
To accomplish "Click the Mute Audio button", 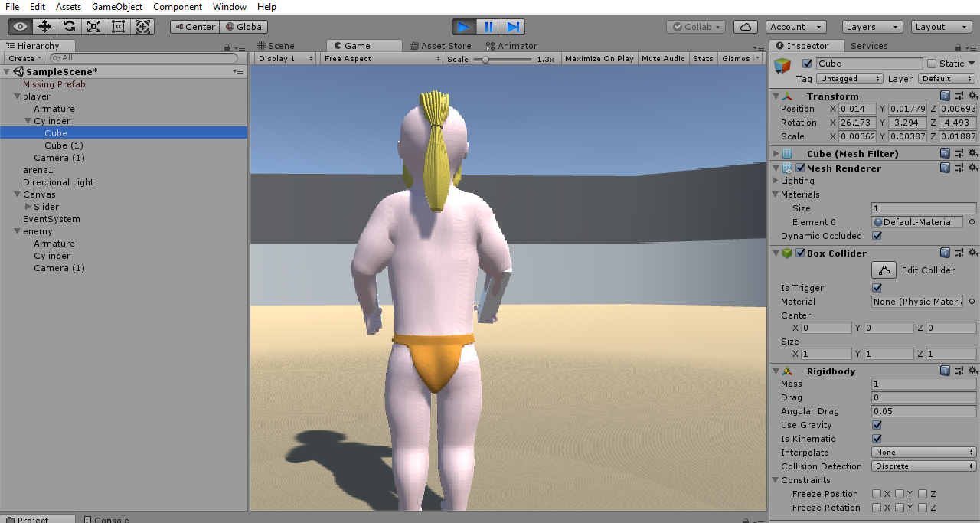I will [663, 58].
